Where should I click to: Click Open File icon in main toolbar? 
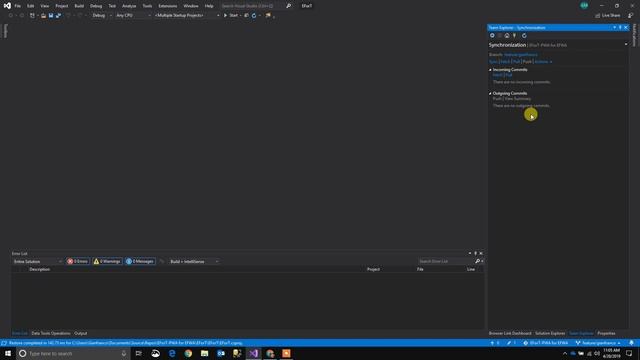pos(43,16)
